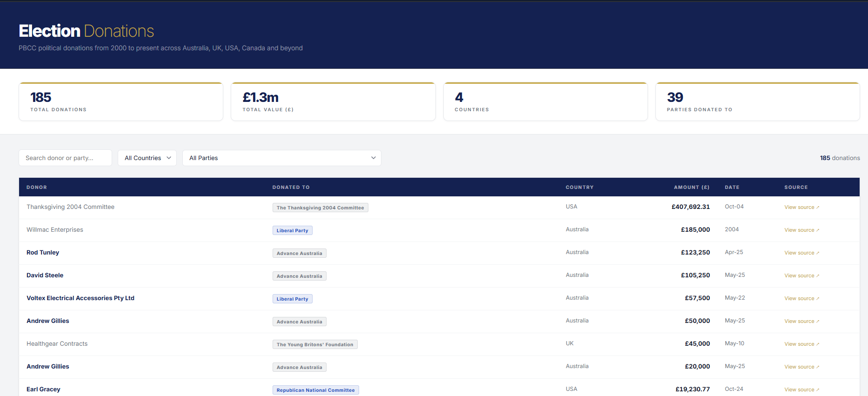Click the Advance Australia tag for David Steele
The width and height of the screenshot is (868, 396).
coord(299,276)
